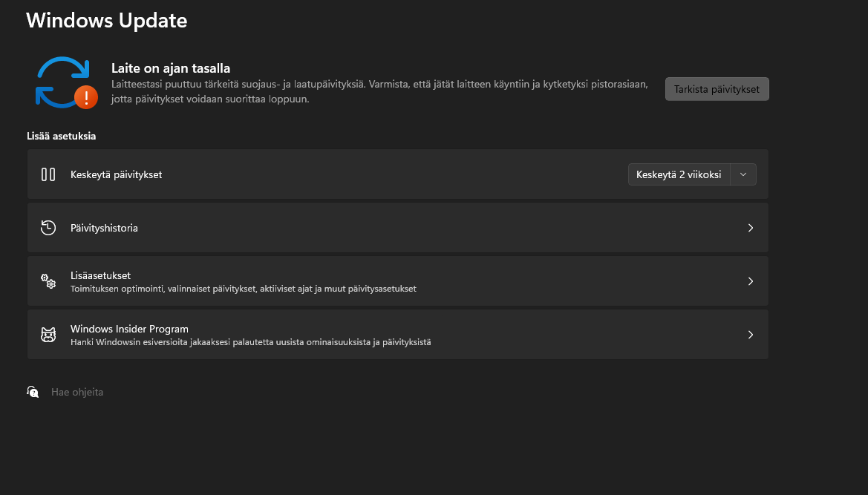868x495 pixels.
Task: Pause updates with Keskeytä 2 viikoksi button
Action: pyautogui.click(x=679, y=174)
